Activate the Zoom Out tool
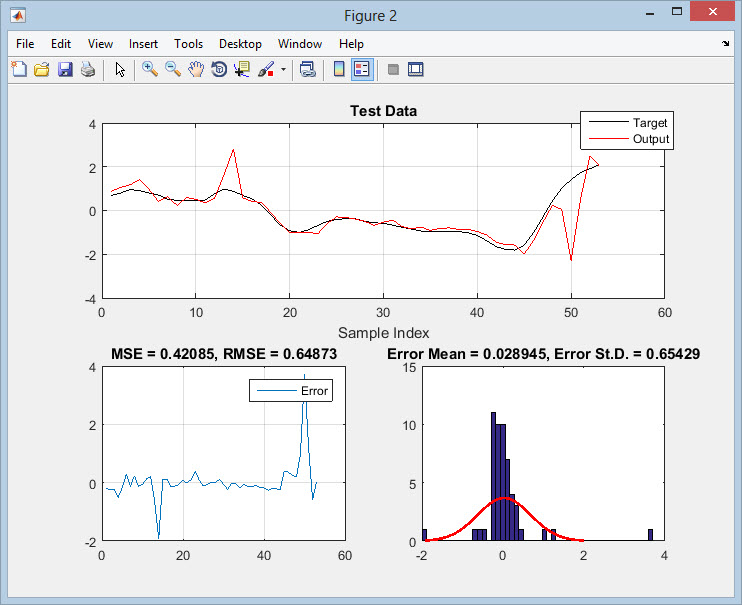This screenshot has height=605, width=742. click(x=173, y=70)
